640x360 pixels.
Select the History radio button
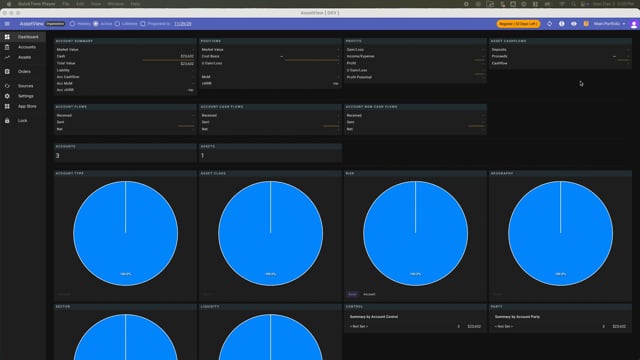point(72,24)
